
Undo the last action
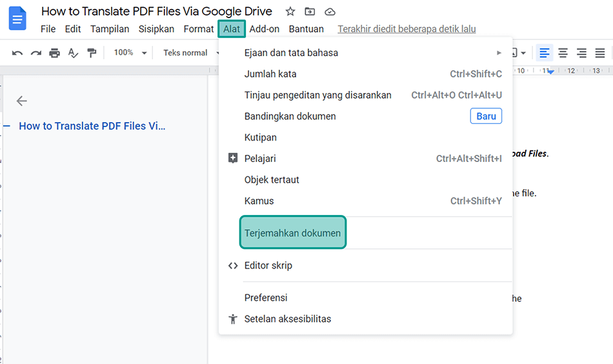pyautogui.click(x=17, y=53)
